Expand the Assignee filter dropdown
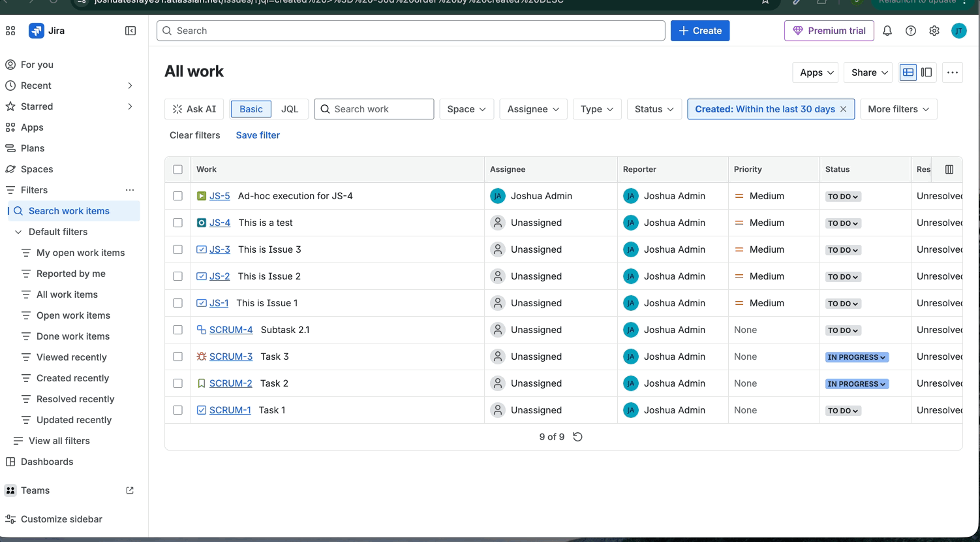The width and height of the screenshot is (980, 542). tap(533, 109)
